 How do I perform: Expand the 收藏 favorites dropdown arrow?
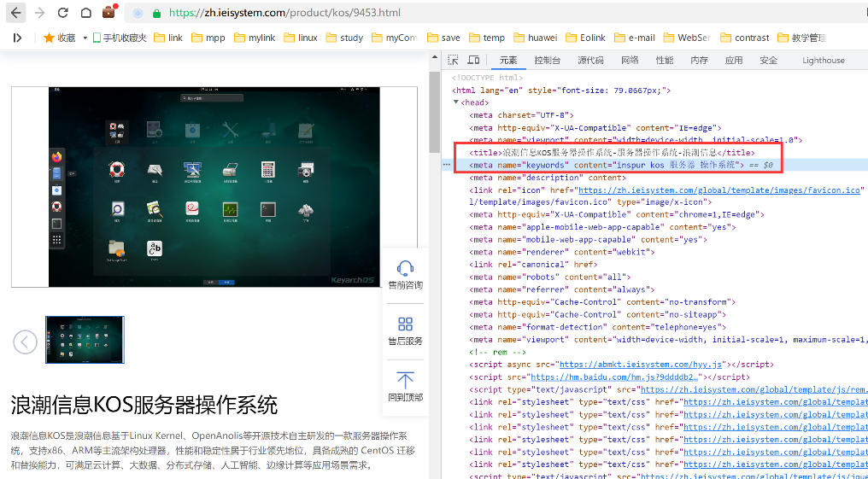[x=85, y=38]
